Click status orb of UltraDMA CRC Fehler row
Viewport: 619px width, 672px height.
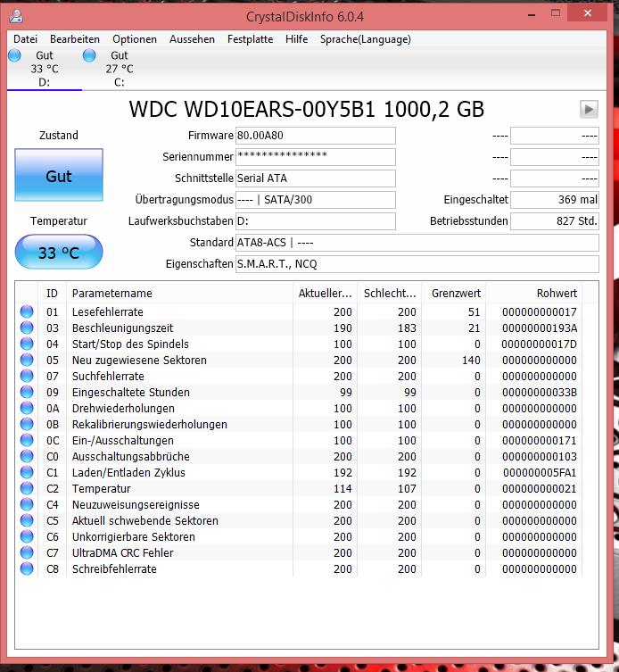point(27,552)
